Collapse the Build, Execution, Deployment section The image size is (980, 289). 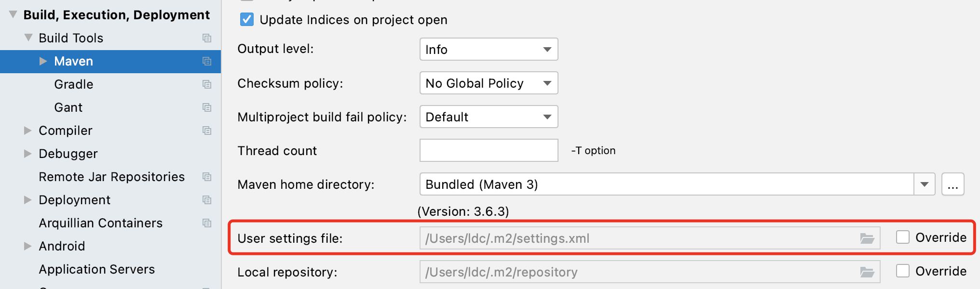click(13, 15)
